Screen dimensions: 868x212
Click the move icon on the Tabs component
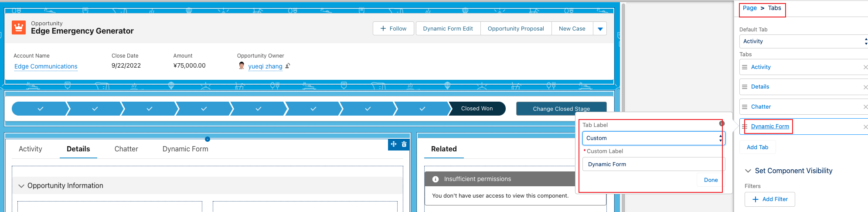(394, 144)
